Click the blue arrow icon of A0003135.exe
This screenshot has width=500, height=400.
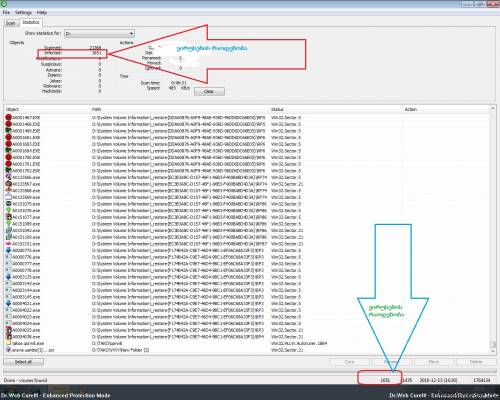(x=8, y=277)
